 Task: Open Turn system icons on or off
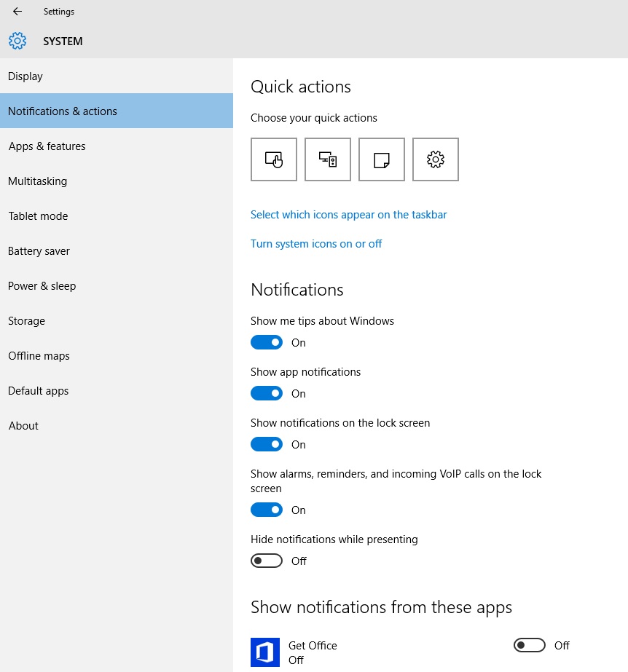tap(315, 244)
